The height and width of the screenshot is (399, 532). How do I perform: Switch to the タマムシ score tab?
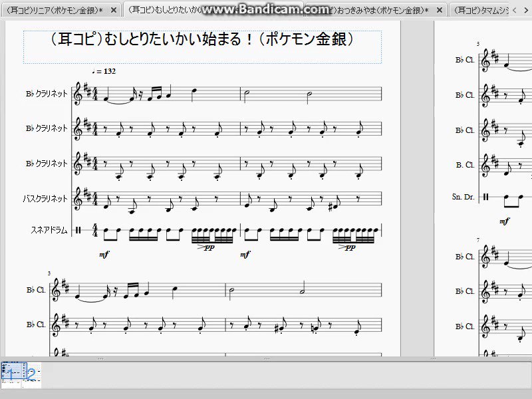pyautogui.click(x=481, y=10)
